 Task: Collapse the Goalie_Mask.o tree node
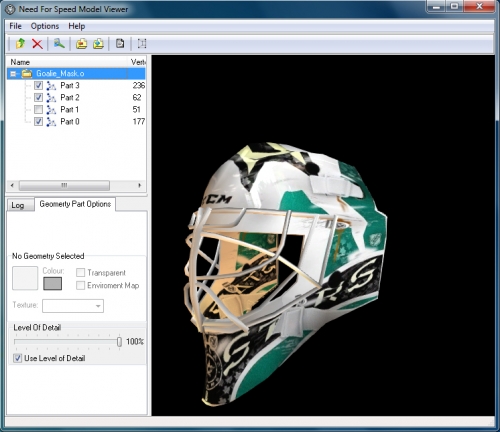[x=13, y=74]
